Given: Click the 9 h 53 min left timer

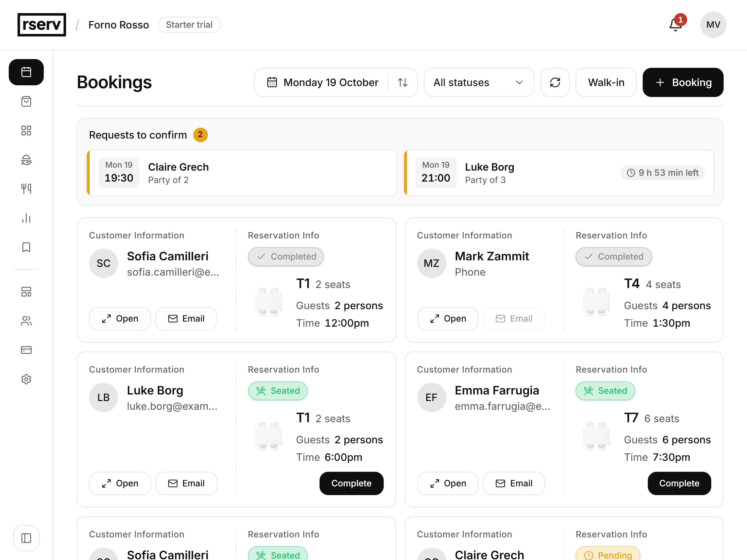Looking at the screenshot, I should 663,173.
